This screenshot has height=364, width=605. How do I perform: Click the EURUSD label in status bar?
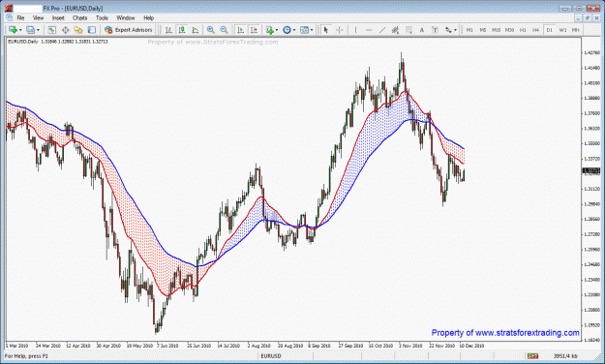[x=271, y=356]
